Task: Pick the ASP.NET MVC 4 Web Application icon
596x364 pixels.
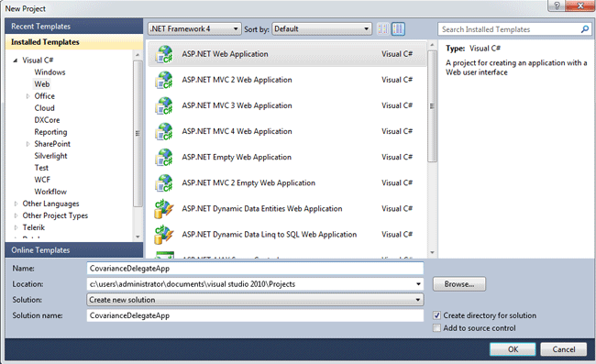Action: tap(164, 131)
